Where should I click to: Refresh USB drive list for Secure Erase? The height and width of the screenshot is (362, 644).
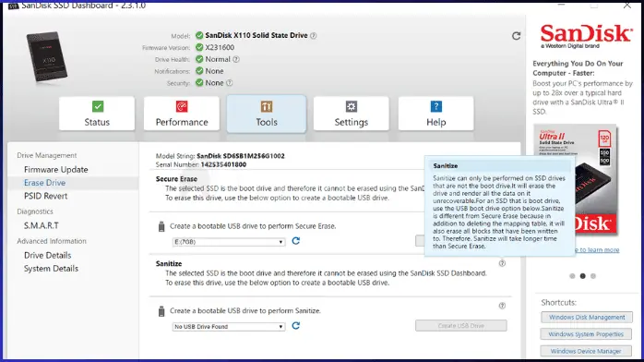[296, 241]
